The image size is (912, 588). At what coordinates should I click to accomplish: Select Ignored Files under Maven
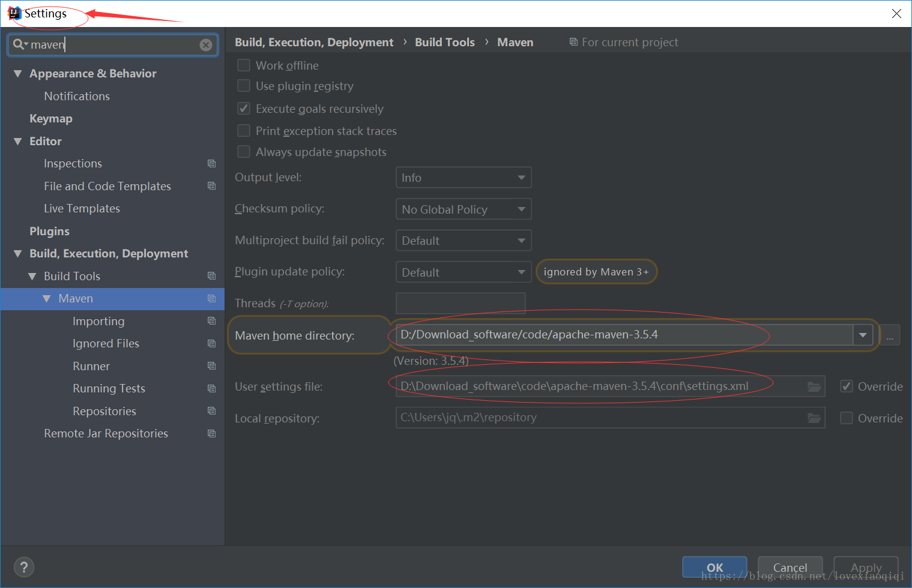pos(106,343)
